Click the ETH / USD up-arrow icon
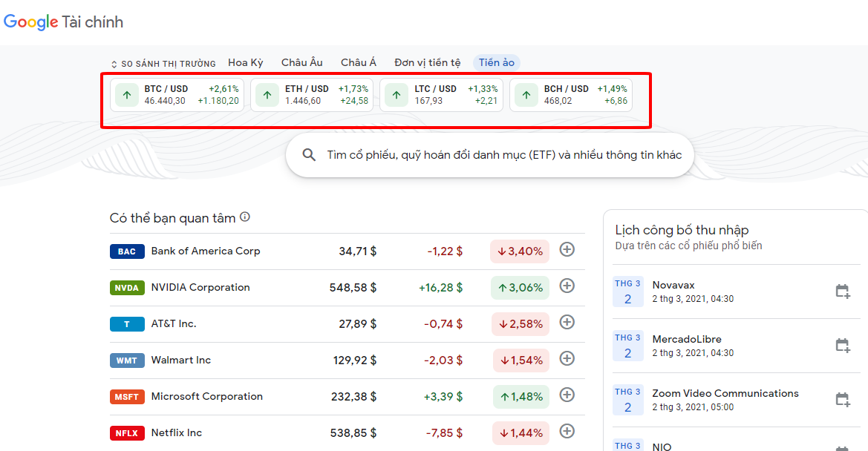The image size is (868, 451). (x=267, y=95)
